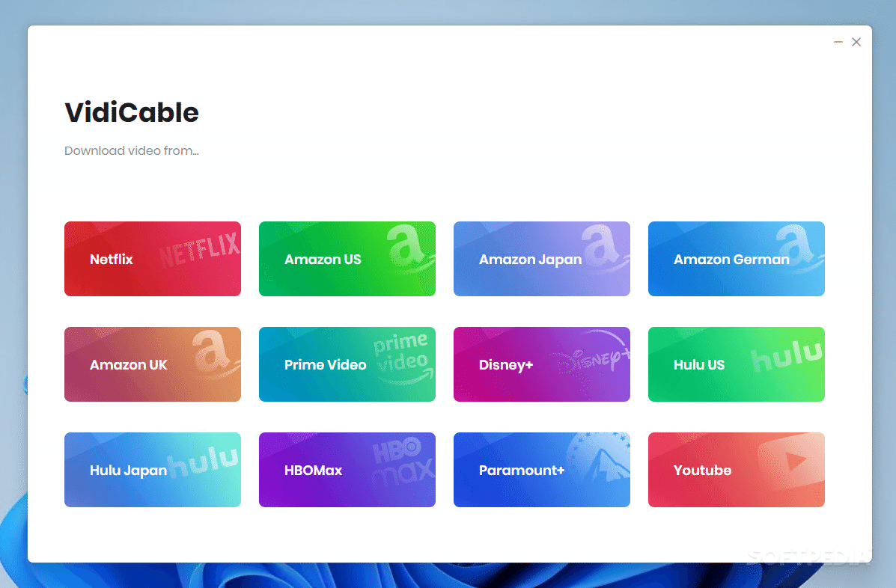Viewport: 896px width, 588px height.
Task: Pick the Youtube tile
Action: click(736, 470)
